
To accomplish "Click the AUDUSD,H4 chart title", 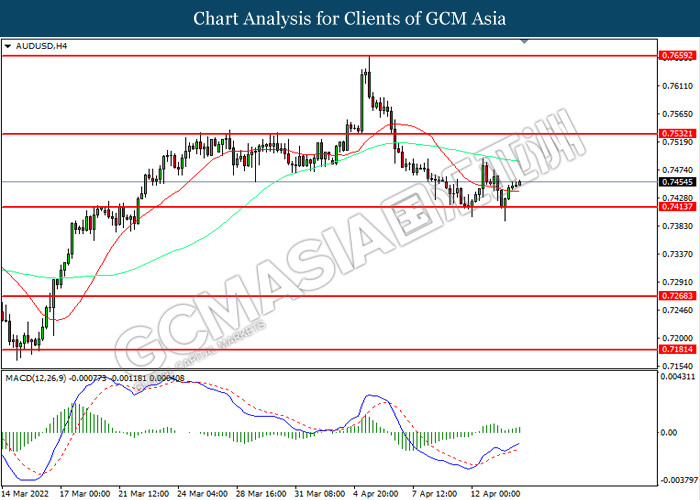I will [41, 46].
